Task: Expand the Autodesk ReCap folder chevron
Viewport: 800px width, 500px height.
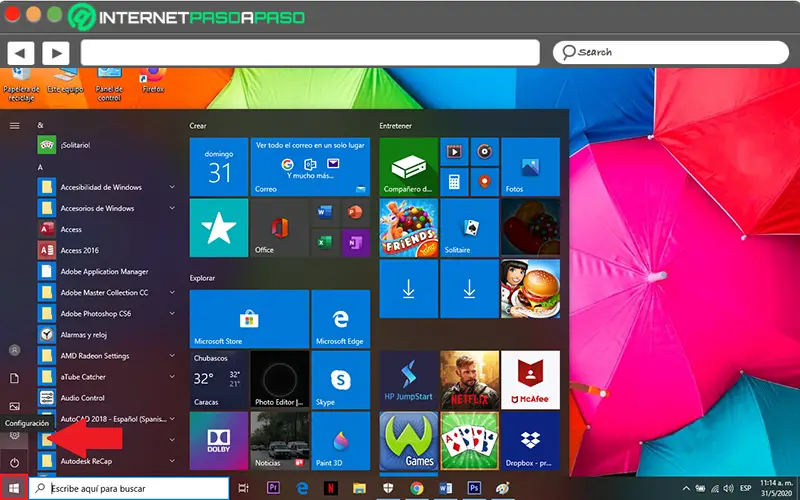Action: [x=172, y=461]
